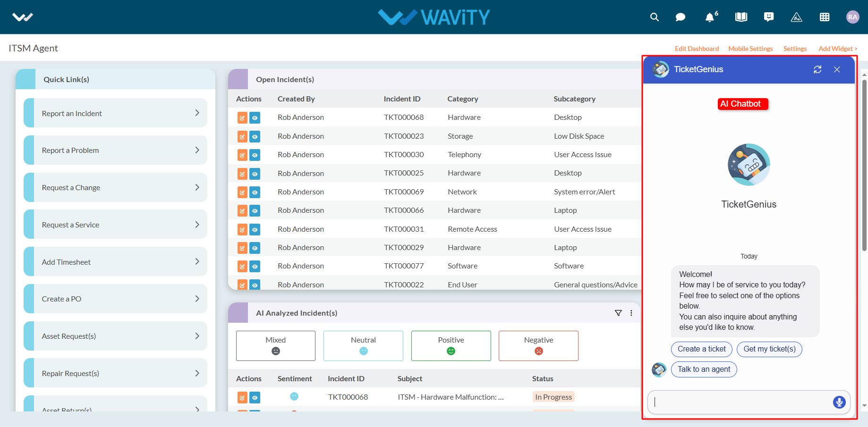
Task: Click the microphone voice input icon
Action: (839, 402)
